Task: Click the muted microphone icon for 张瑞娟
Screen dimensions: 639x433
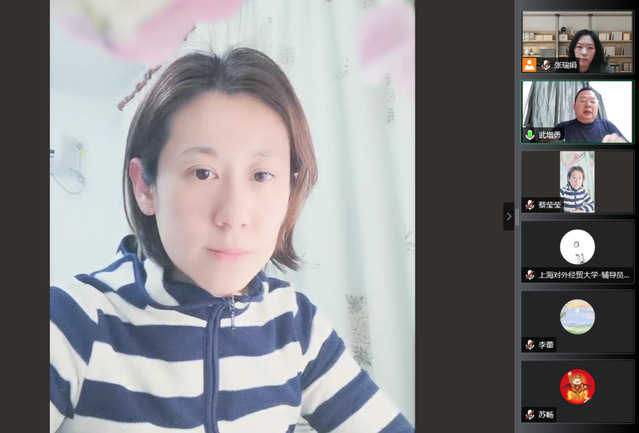Action: pos(545,65)
